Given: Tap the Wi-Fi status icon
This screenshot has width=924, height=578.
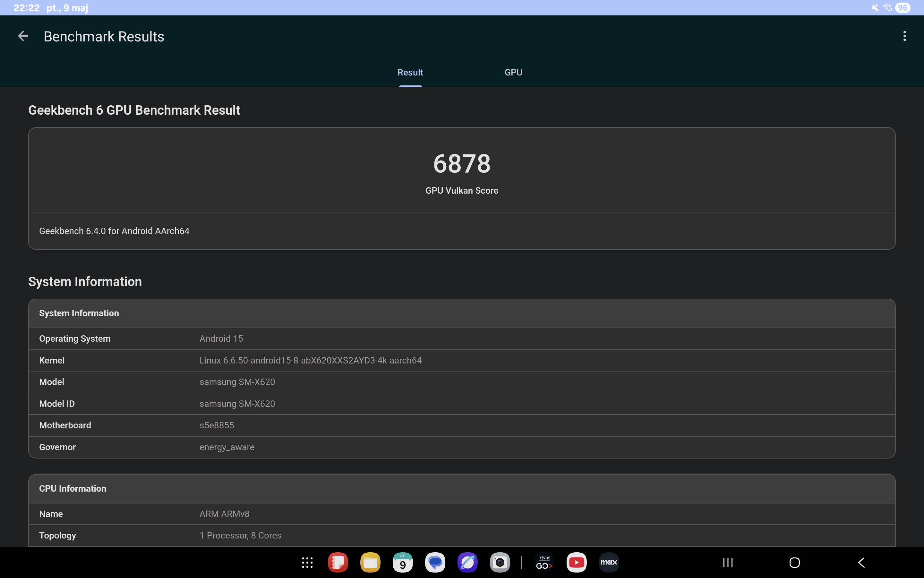Looking at the screenshot, I should [887, 8].
